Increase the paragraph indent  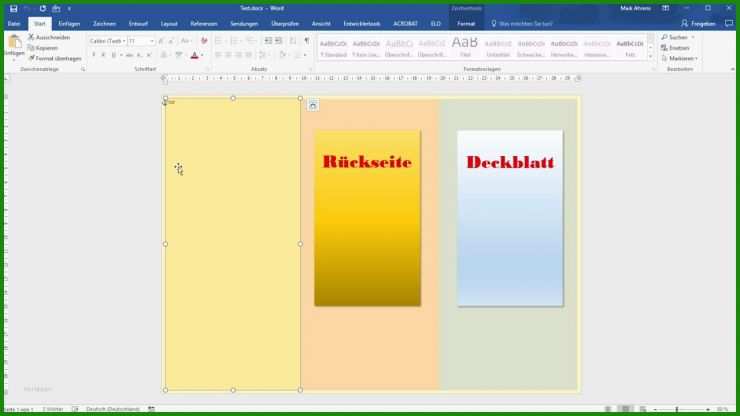(x=278, y=41)
